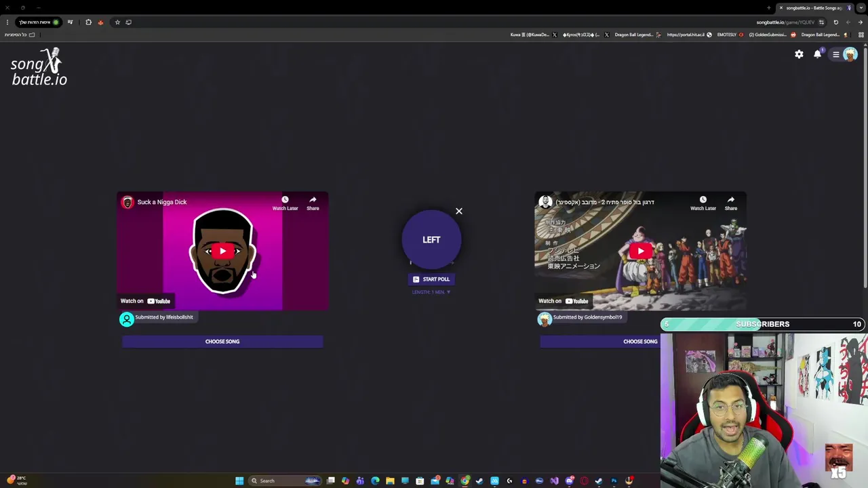Open the all-bookmarks folder
Viewport: 868px width, 488px height.
[x=20, y=35]
